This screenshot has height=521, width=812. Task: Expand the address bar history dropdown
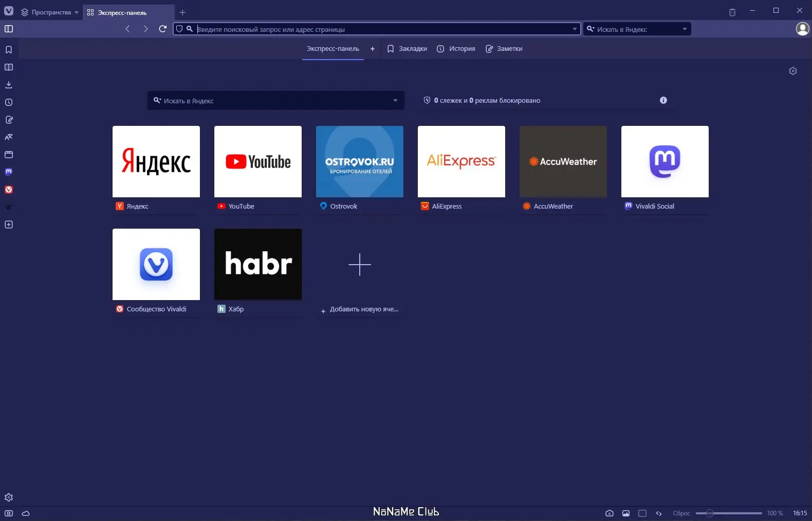(575, 29)
